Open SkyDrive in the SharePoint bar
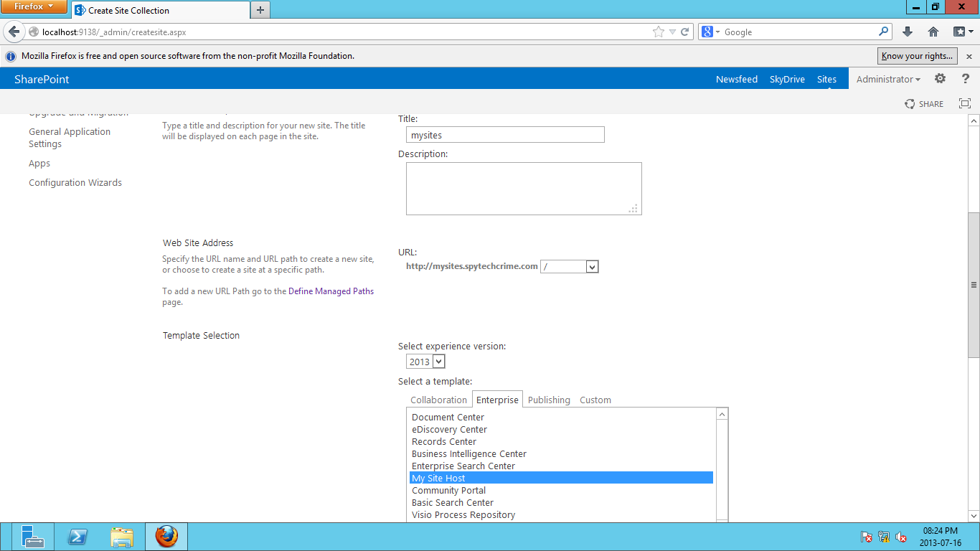Image resolution: width=980 pixels, height=551 pixels. coord(787,80)
